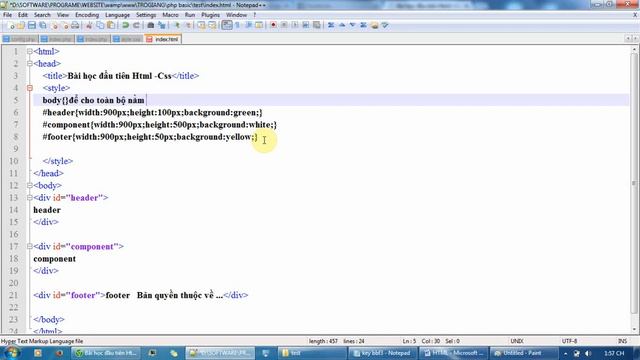Create a new document with New icon
The width and height of the screenshot is (640, 360).
click(10, 25)
